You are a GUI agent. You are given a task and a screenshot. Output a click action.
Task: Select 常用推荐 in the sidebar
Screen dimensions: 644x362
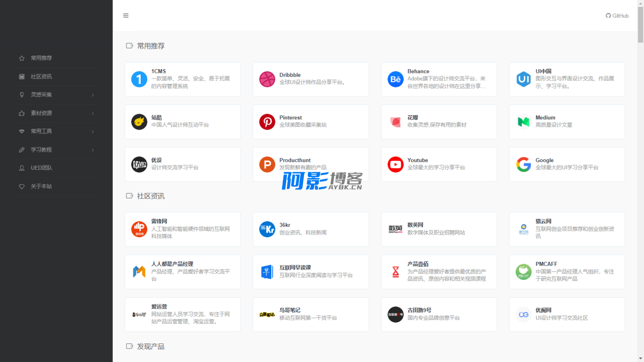(41, 58)
